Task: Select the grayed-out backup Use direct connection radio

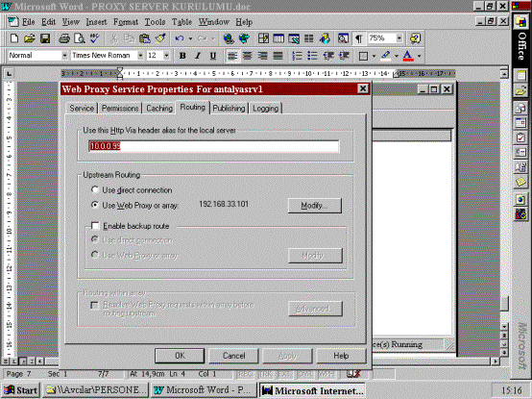Action: (95, 239)
